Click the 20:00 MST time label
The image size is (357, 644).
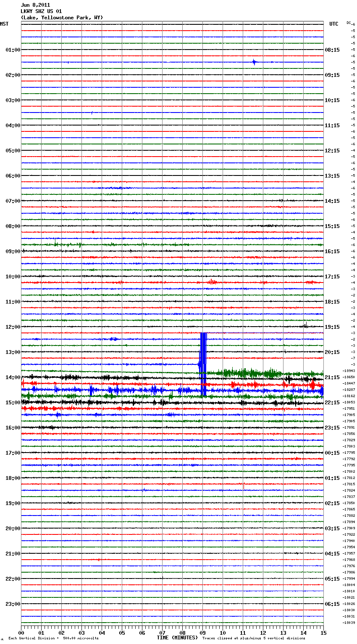[x=13, y=529]
